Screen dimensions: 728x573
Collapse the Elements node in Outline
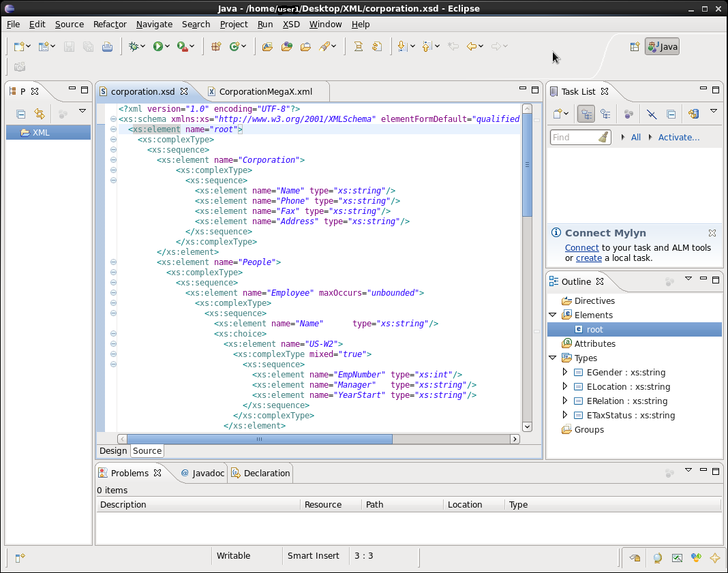click(x=552, y=315)
